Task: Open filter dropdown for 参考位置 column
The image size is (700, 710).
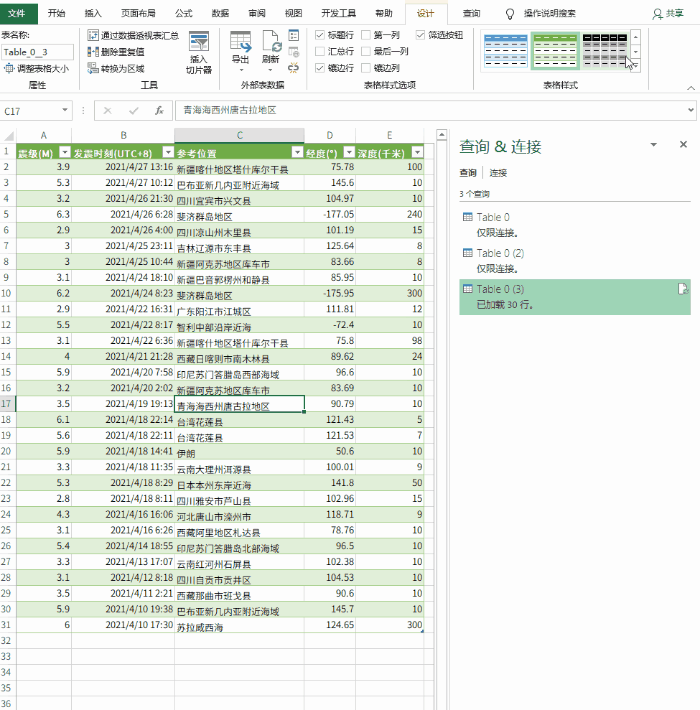Action: (x=297, y=152)
